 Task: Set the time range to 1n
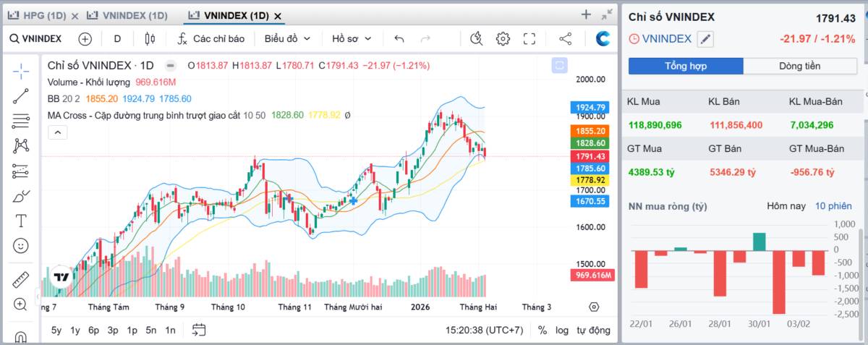(170, 330)
